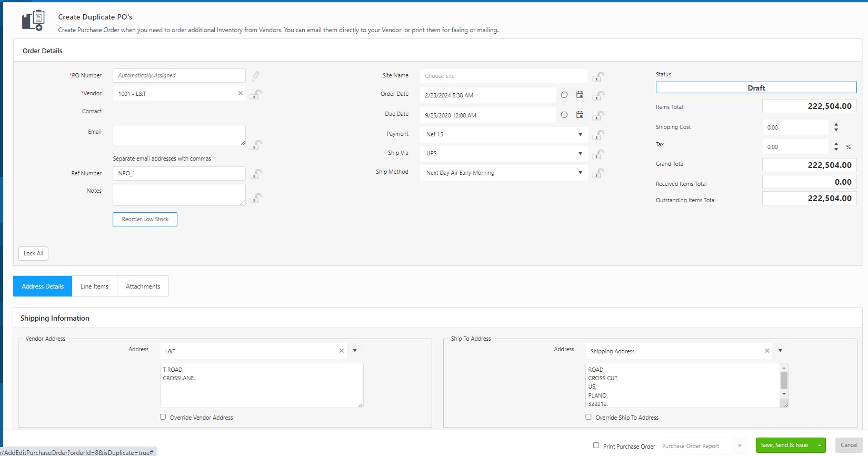Screen dimensions: 868x456
Task: Expand the Vendor Address dropdown arrow
Action: pos(355,351)
